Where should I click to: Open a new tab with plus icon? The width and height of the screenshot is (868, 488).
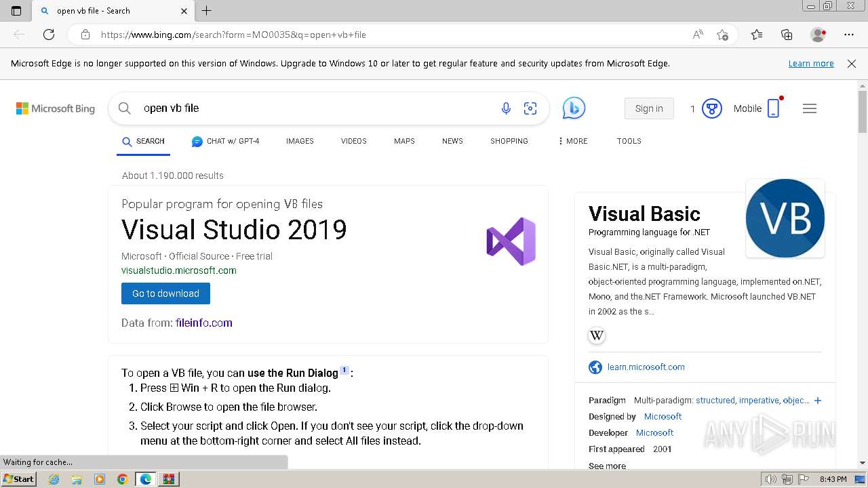click(x=207, y=11)
